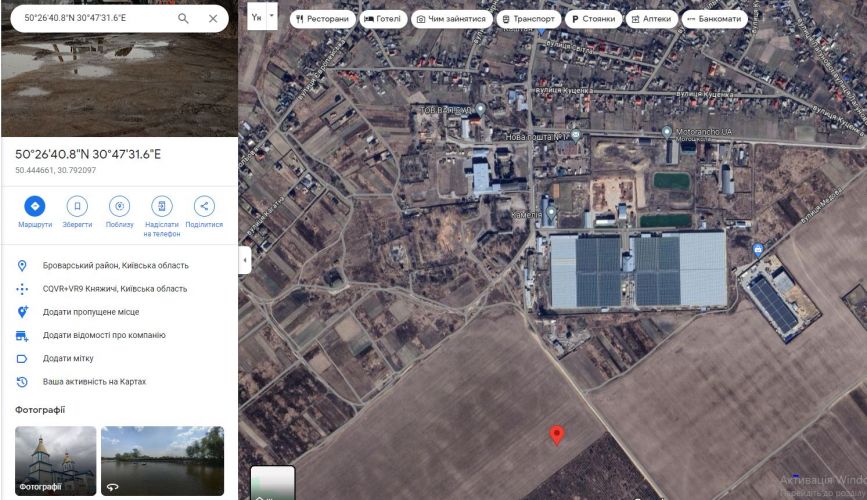The height and width of the screenshot is (500, 867).
Task: Save the location with Зберегти icon
Action: tap(77, 206)
